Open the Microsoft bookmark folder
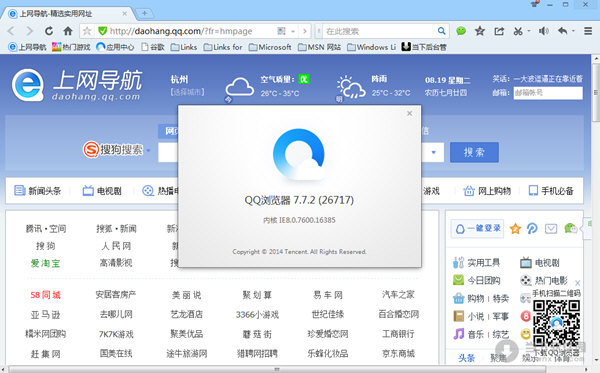 [x=270, y=47]
